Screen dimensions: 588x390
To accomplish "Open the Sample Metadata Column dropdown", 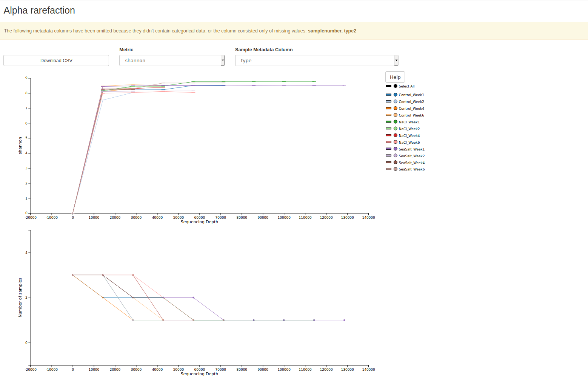I will (x=316, y=60).
